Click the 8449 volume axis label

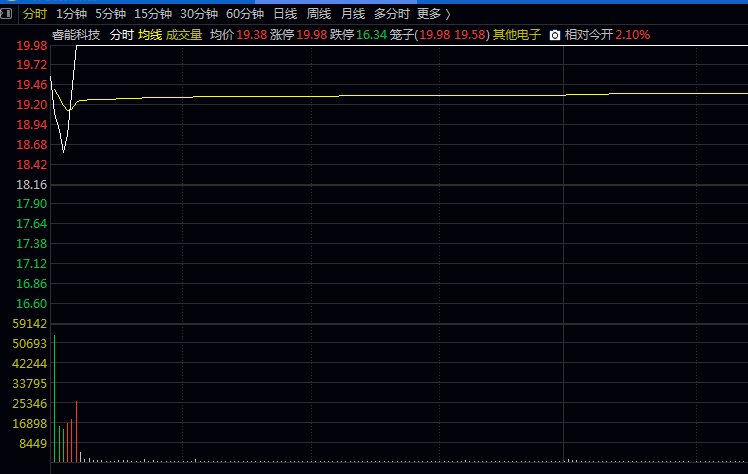click(33, 443)
